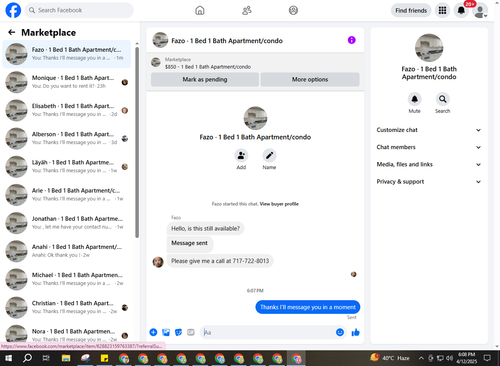Image resolution: width=500 pixels, height=366 pixels.
Task: Attach a photo in message composer
Action: click(166, 332)
